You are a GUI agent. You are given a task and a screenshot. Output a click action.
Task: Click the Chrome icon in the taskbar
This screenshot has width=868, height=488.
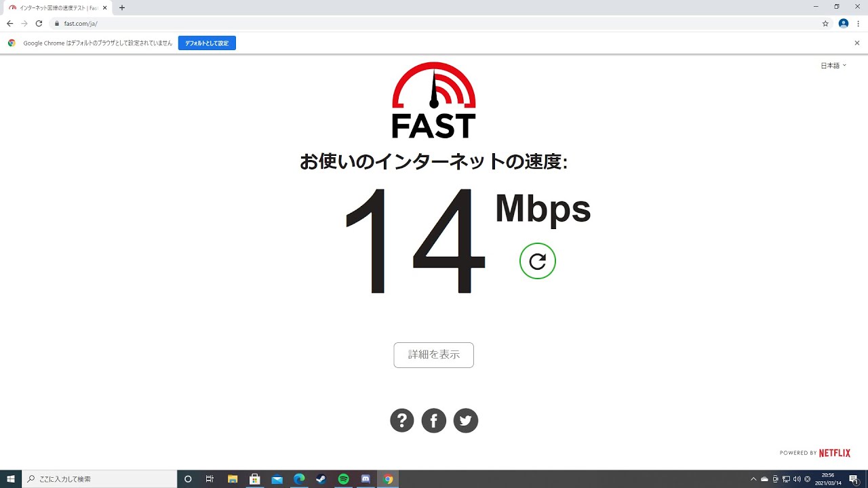tap(388, 479)
